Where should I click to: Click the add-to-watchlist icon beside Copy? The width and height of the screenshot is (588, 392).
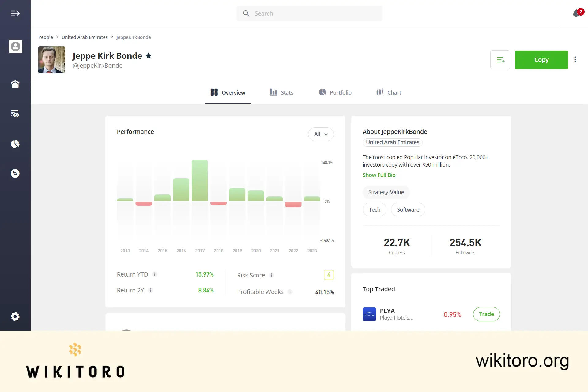click(500, 59)
